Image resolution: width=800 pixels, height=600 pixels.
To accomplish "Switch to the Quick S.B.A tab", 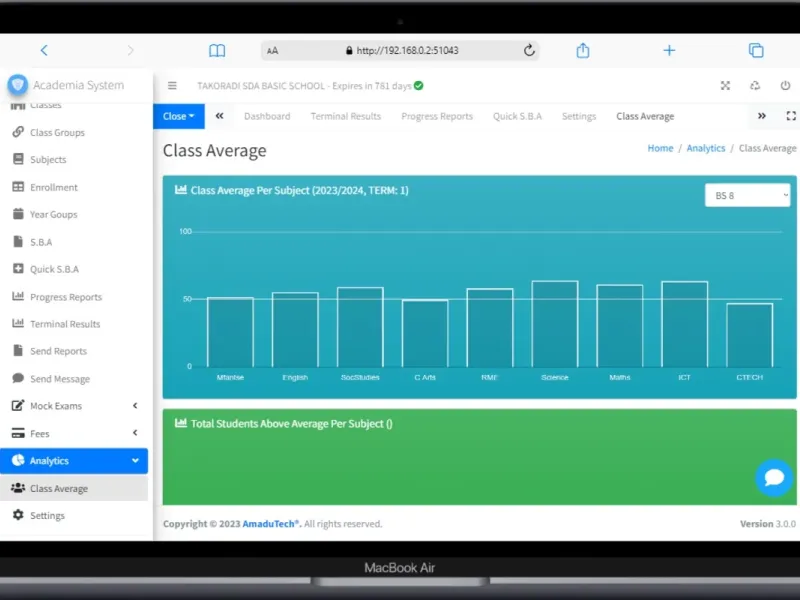I will coord(517,116).
